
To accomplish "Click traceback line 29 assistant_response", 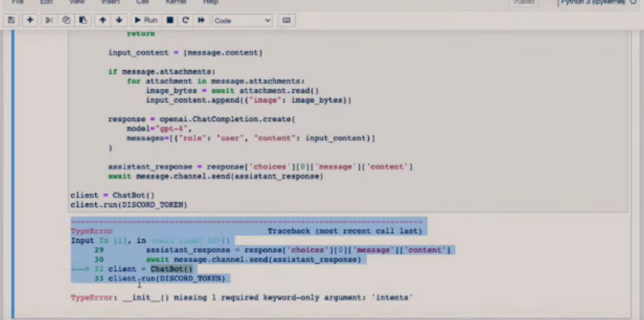I will [x=273, y=250].
